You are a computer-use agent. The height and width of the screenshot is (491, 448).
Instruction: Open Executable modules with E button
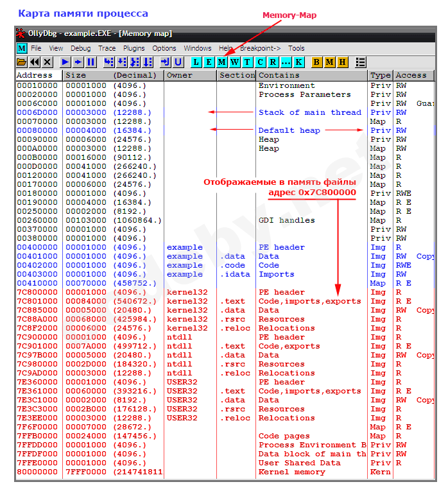tap(209, 62)
